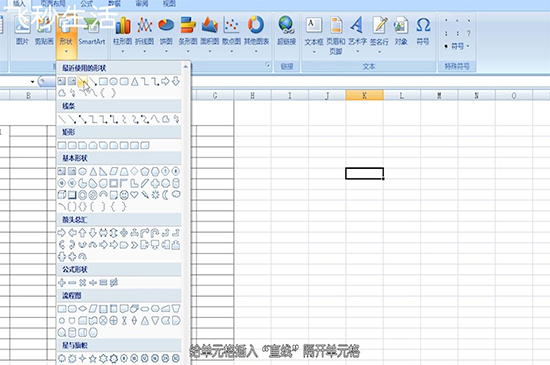Open the 条形图 bar chart dropdown
Viewport: 550px width, 365px height.
click(x=188, y=51)
